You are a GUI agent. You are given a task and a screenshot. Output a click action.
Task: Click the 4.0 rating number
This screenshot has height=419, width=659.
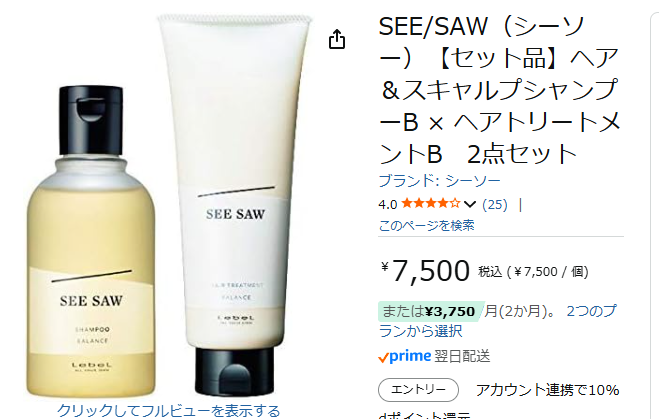(387, 205)
